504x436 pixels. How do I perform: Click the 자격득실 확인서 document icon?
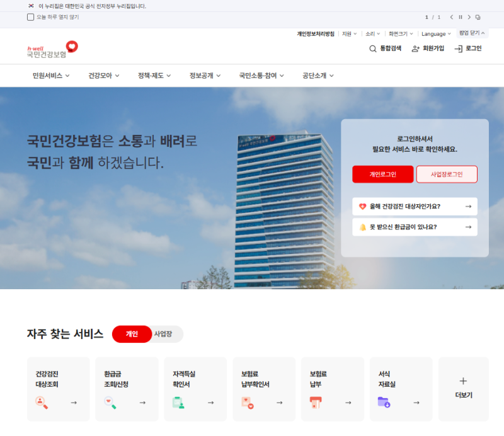pos(178,403)
